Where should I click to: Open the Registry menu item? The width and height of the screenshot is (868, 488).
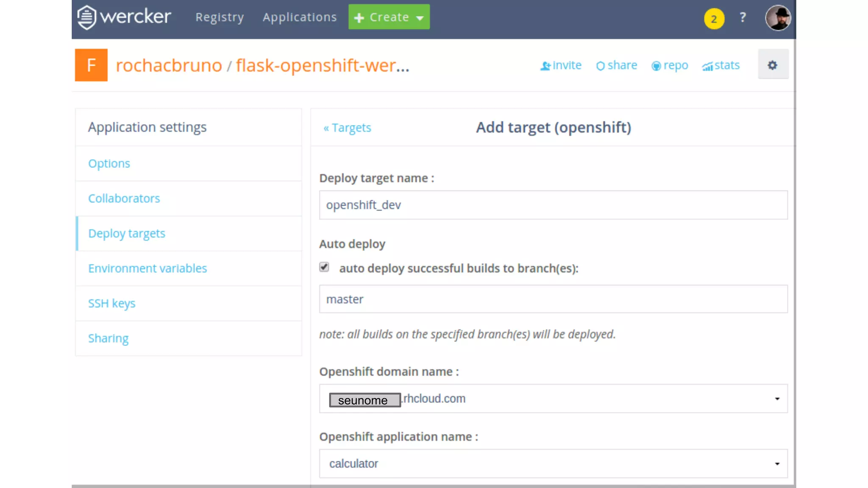tap(220, 17)
